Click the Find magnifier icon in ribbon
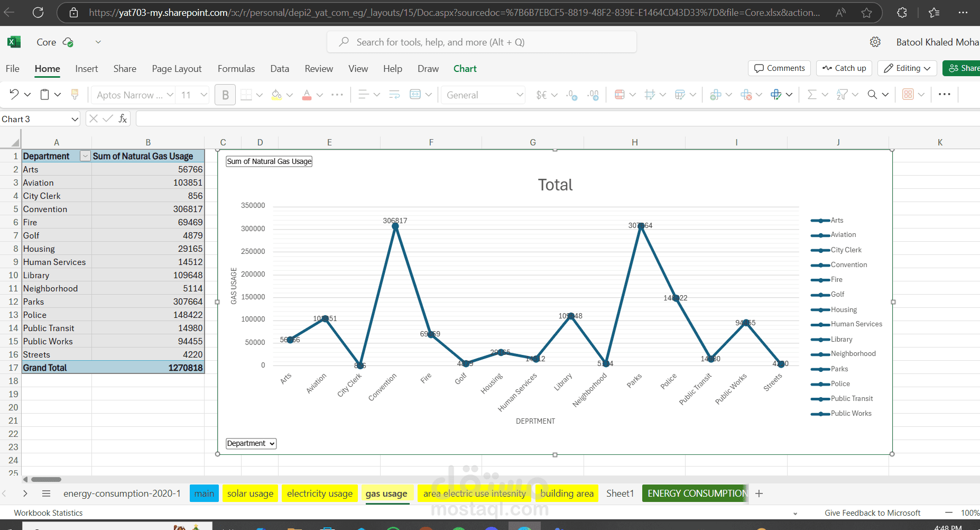The image size is (980, 530). (x=872, y=95)
